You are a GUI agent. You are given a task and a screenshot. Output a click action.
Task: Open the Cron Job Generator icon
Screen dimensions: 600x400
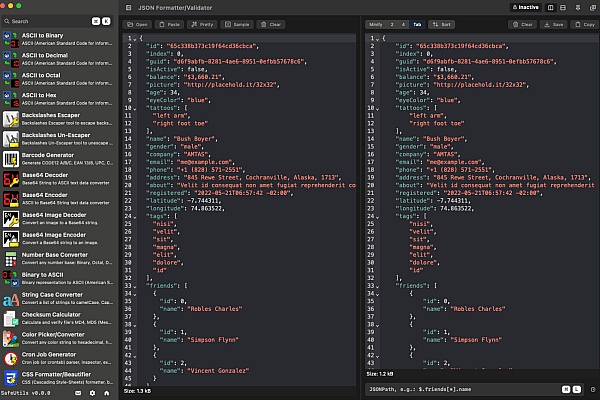coord(11,358)
